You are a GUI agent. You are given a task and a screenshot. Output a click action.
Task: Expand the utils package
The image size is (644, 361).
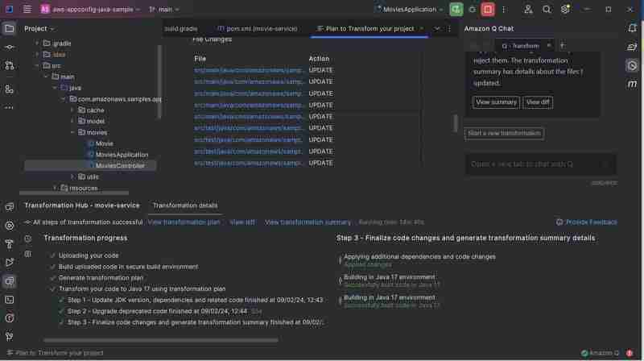(x=72, y=176)
